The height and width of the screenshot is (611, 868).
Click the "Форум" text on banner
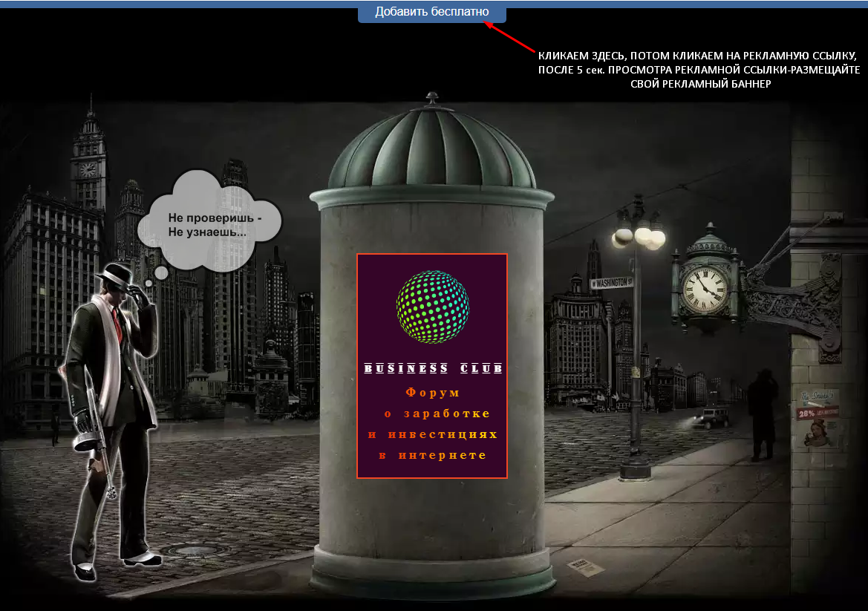(432, 393)
